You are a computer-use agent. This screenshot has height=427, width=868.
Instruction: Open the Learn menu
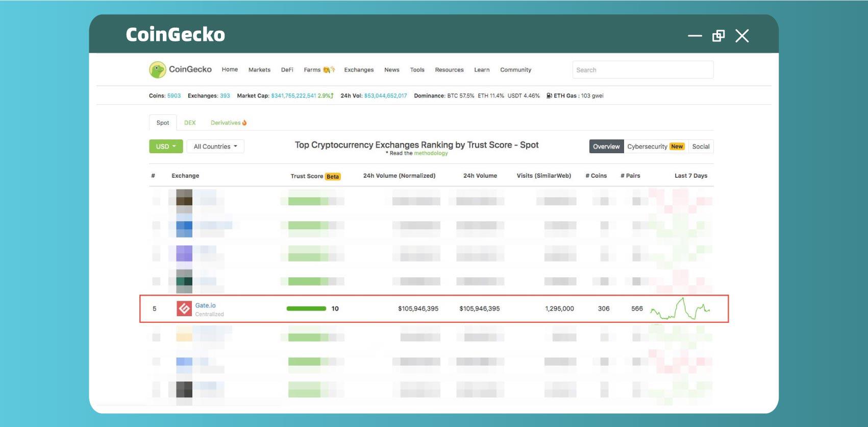coord(482,70)
